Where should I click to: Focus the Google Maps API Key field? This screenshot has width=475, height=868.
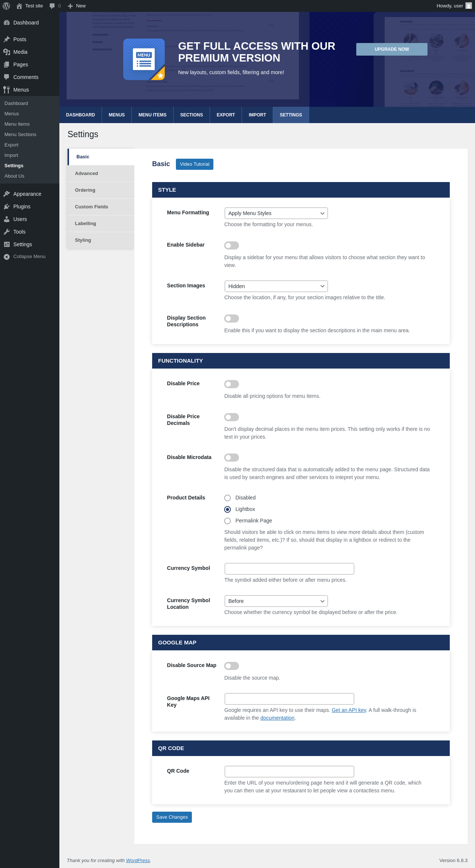[289, 699]
